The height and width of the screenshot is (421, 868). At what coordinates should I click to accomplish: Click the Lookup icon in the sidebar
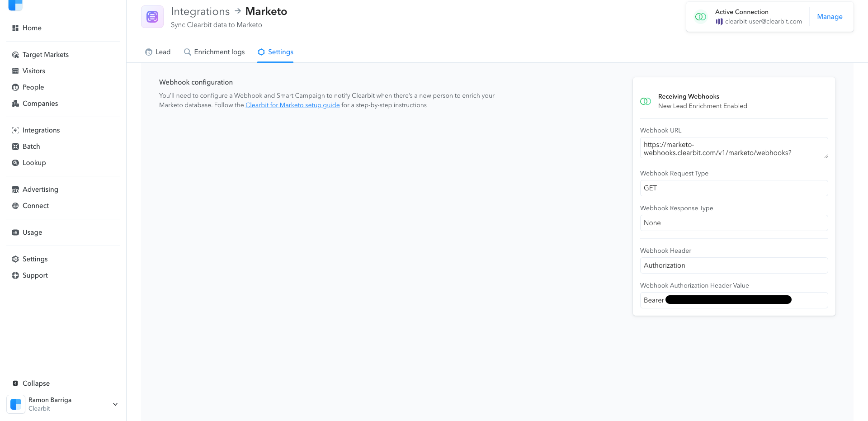coord(15,163)
